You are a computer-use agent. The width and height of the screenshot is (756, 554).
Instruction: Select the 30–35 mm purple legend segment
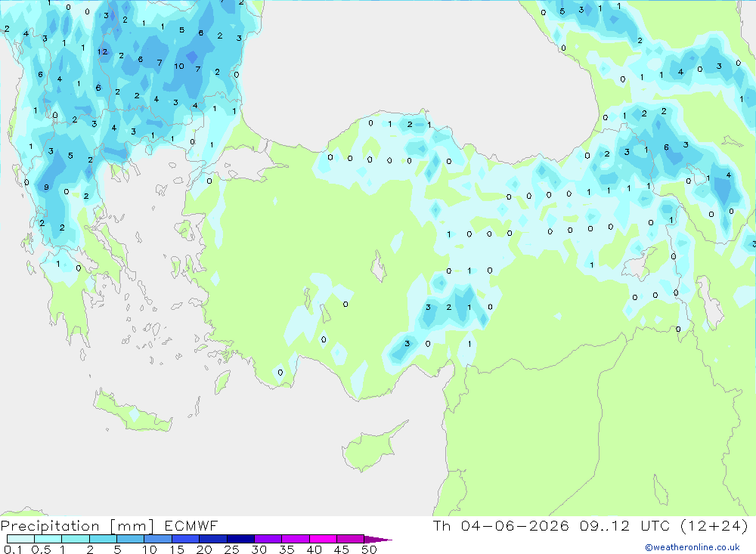268,539
